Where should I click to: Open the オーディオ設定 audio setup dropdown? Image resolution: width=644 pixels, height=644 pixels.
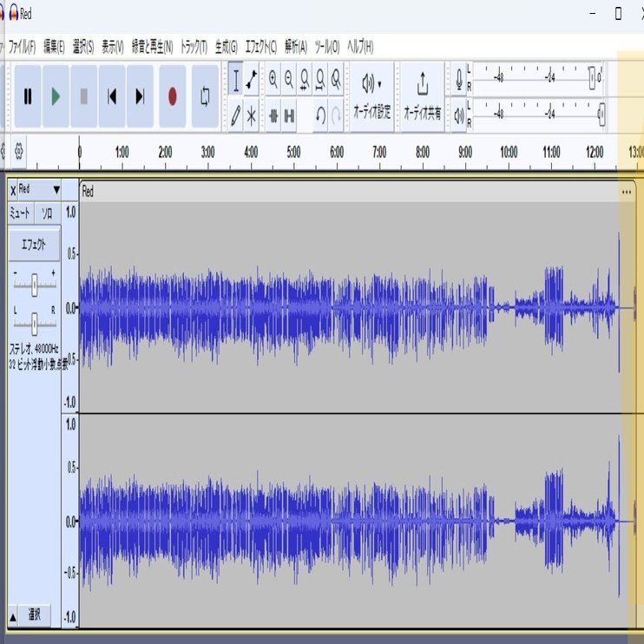coord(371,96)
